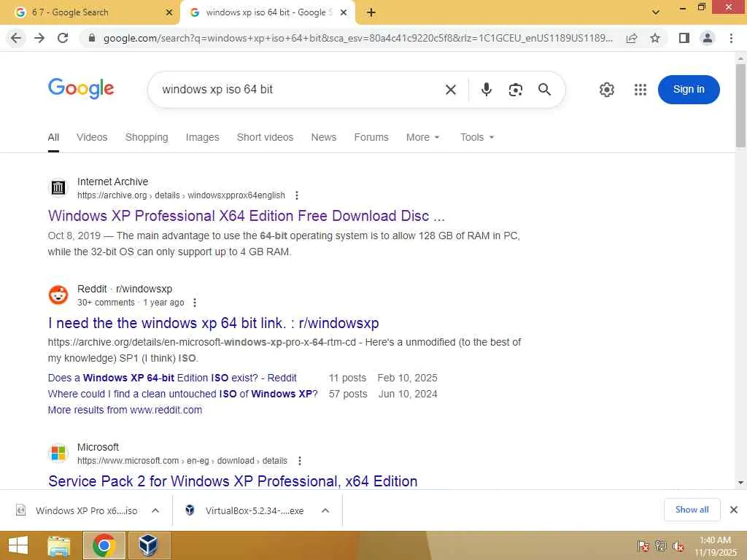
Task: Open 'Does a Windows XP 64-bit Edition ISO exist?' link
Action: point(172,378)
